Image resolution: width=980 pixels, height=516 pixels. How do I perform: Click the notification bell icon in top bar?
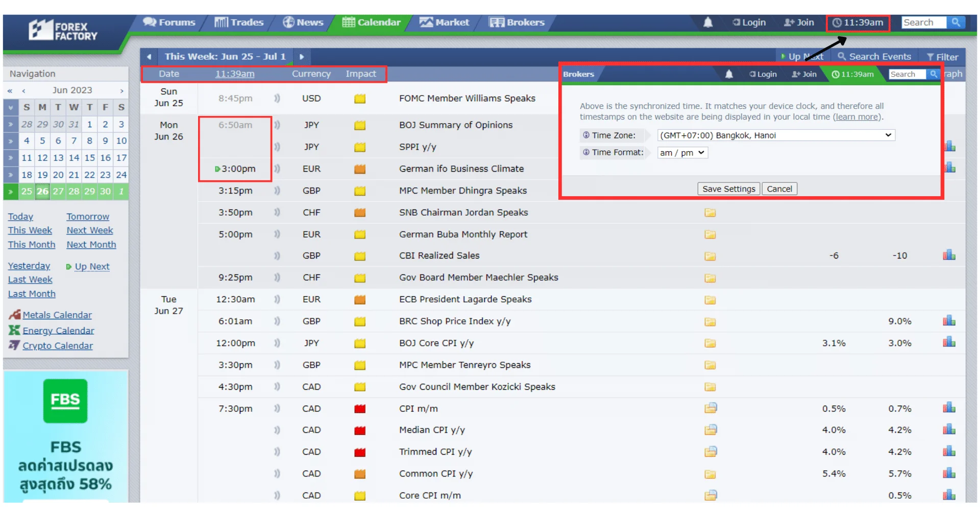pyautogui.click(x=707, y=22)
